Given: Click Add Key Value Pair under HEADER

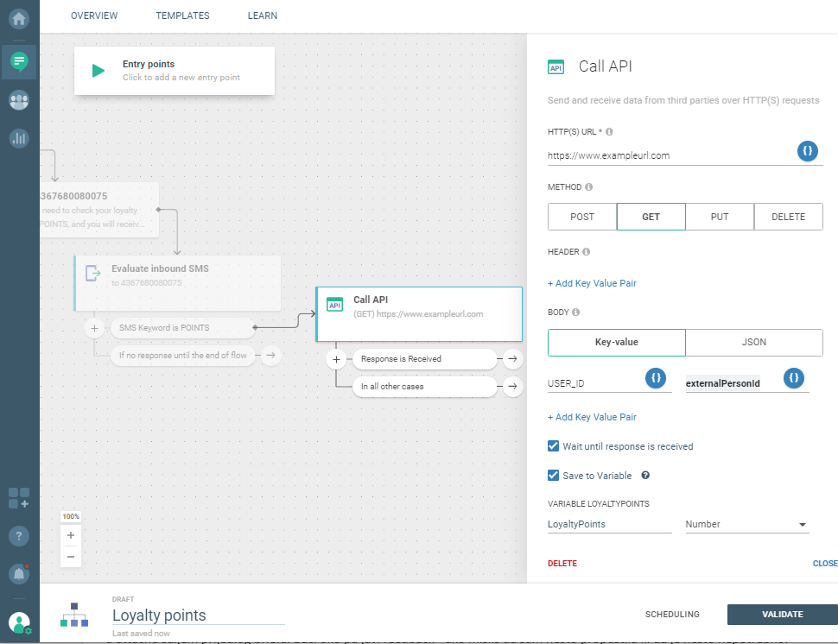Looking at the screenshot, I should point(592,283).
